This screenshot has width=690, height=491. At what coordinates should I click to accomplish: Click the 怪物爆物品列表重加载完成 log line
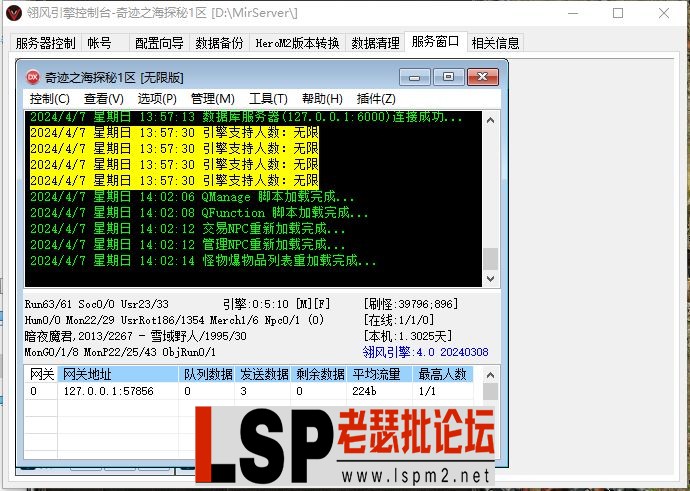[x=204, y=261]
